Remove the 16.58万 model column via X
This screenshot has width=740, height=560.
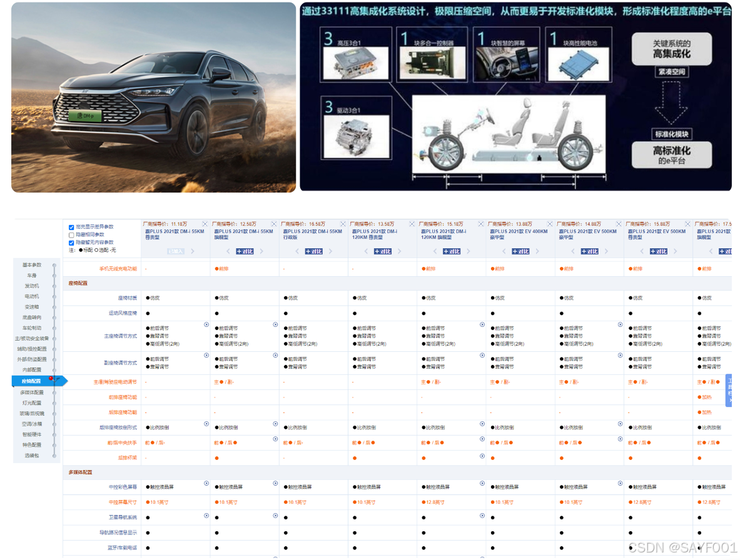[x=343, y=224]
